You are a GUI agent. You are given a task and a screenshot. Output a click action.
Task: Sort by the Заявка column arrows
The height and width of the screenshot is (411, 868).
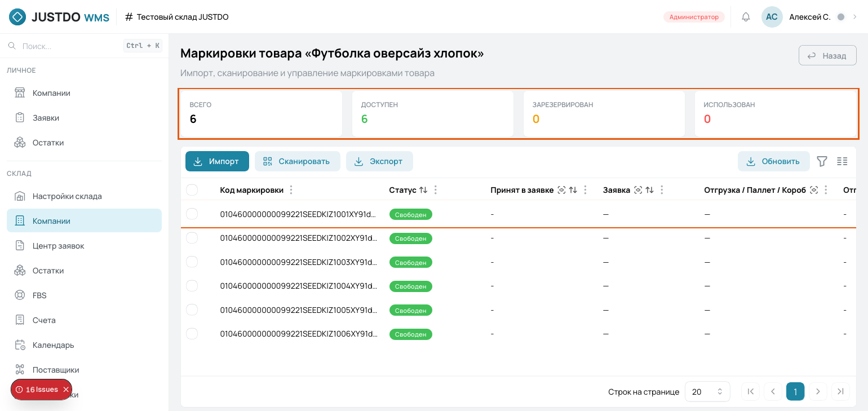(650, 190)
